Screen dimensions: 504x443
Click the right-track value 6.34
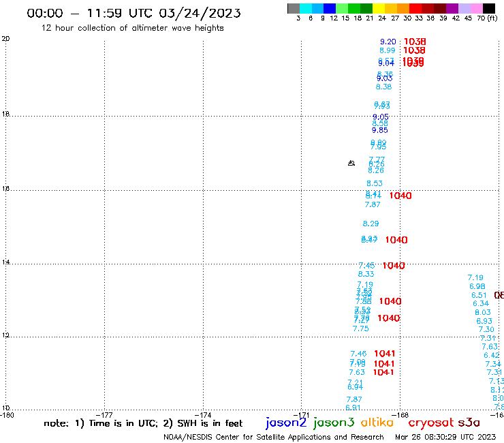pyautogui.click(x=481, y=304)
